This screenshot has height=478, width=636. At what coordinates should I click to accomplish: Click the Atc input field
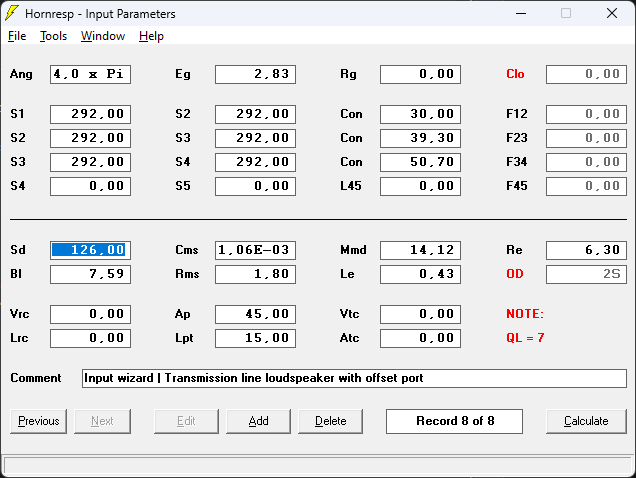coord(421,338)
